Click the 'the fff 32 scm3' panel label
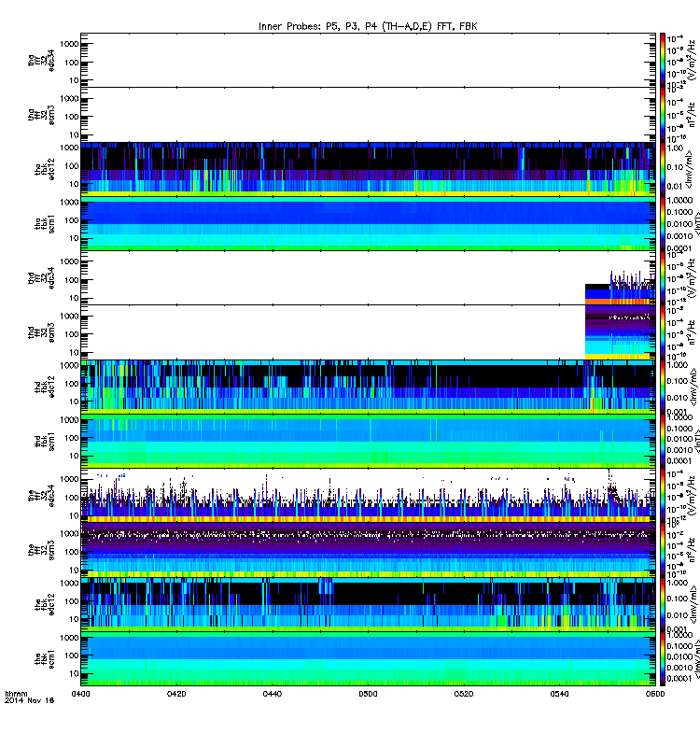 click(41, 550)
